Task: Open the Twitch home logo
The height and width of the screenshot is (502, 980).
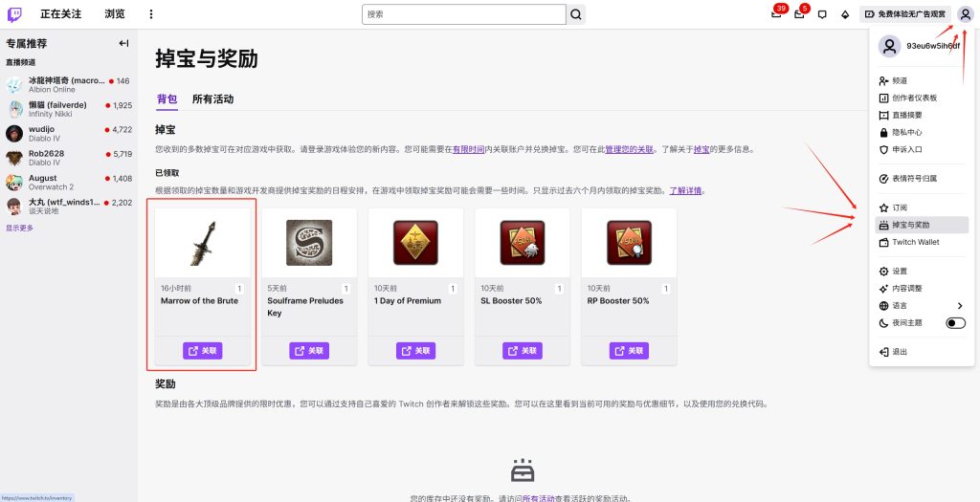Action: tap(14, 13)
